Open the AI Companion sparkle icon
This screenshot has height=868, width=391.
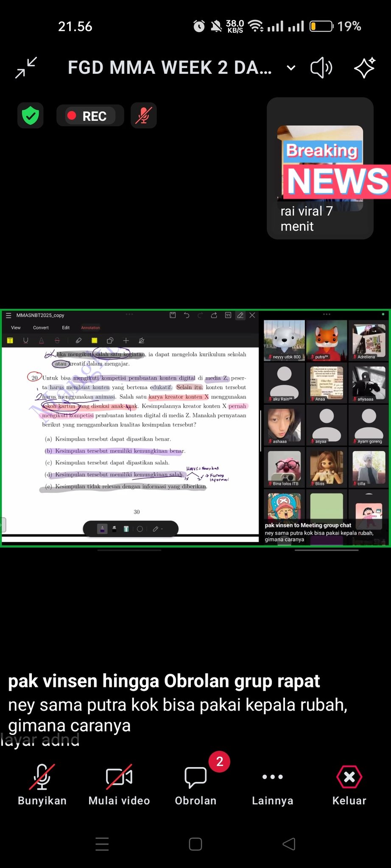pyautogui.click(x=365, y=67)
